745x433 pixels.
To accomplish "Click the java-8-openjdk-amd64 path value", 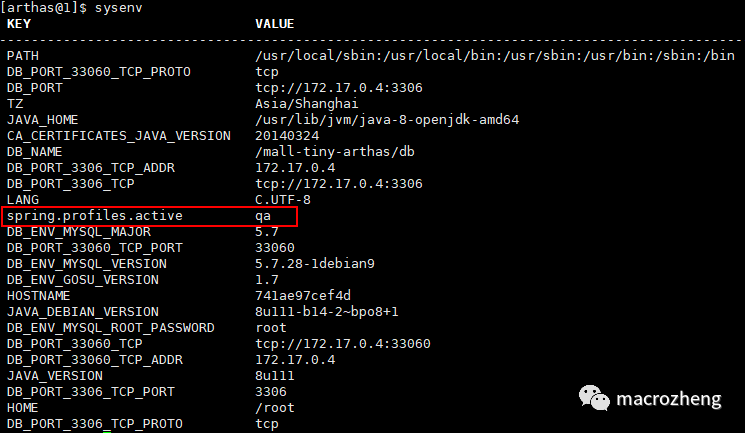I will click(x=387, y=120).
